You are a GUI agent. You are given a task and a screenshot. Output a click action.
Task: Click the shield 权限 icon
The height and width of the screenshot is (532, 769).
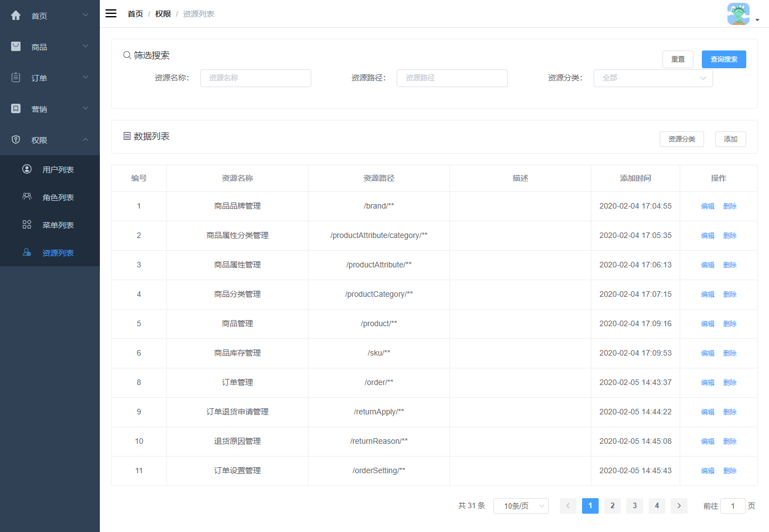16,140
